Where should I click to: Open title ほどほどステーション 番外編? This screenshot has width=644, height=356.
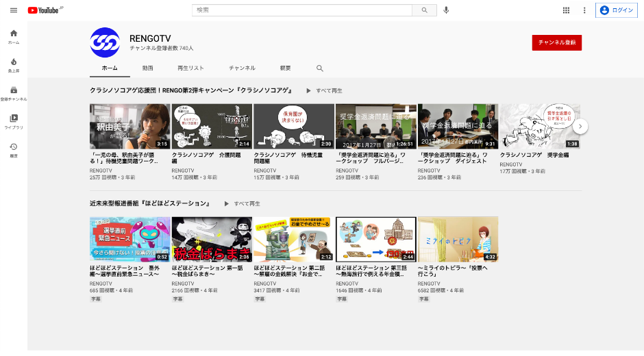coord(125,271)
